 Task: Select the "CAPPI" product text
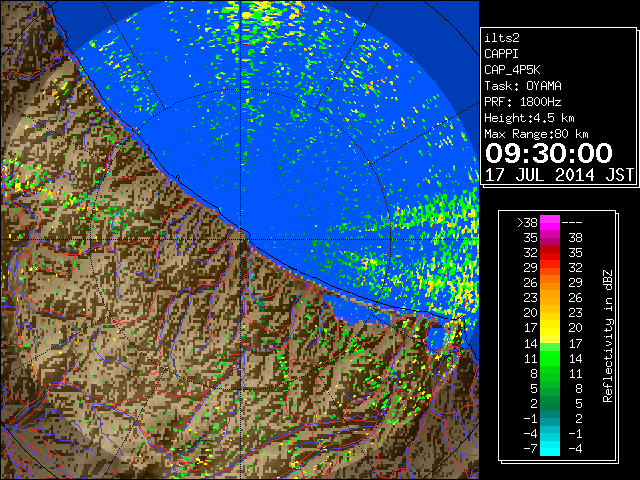tap(501, 54)
